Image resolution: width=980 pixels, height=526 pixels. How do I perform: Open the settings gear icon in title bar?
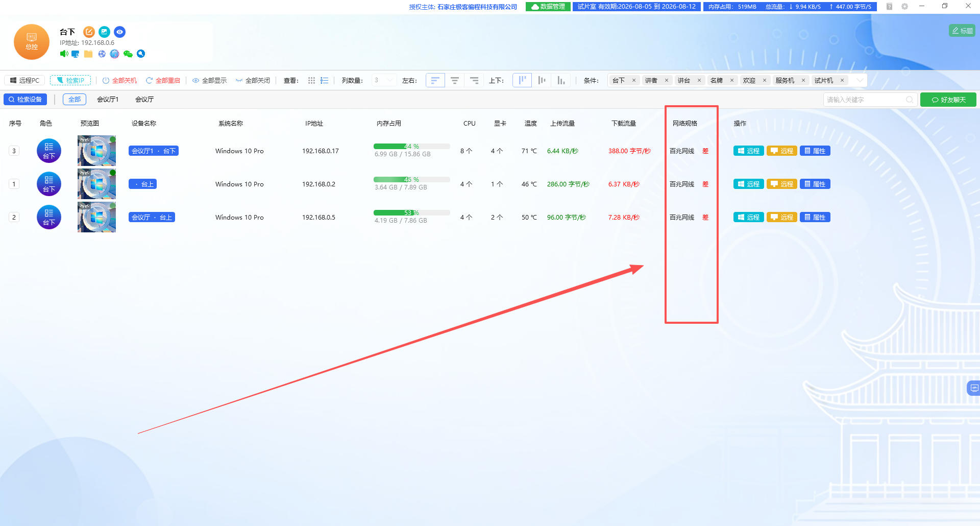coord(904,7)
